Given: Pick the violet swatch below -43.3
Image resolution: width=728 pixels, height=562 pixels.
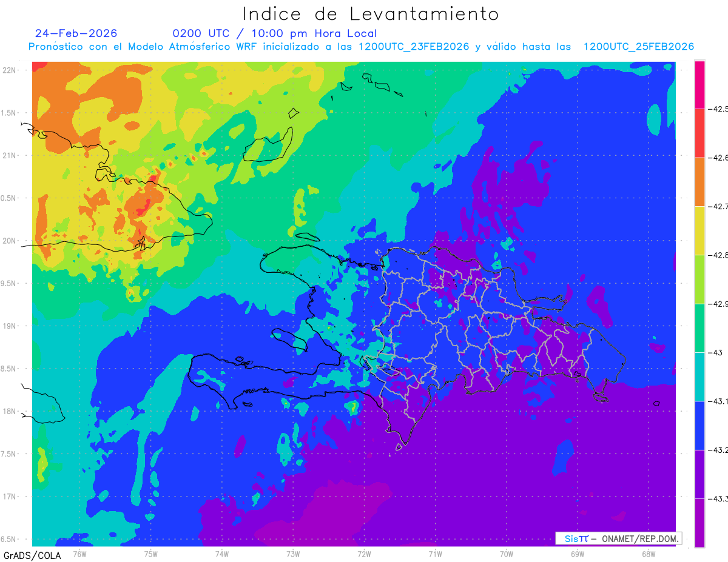Looking at the screenshot, I should [x=699, y=523].
